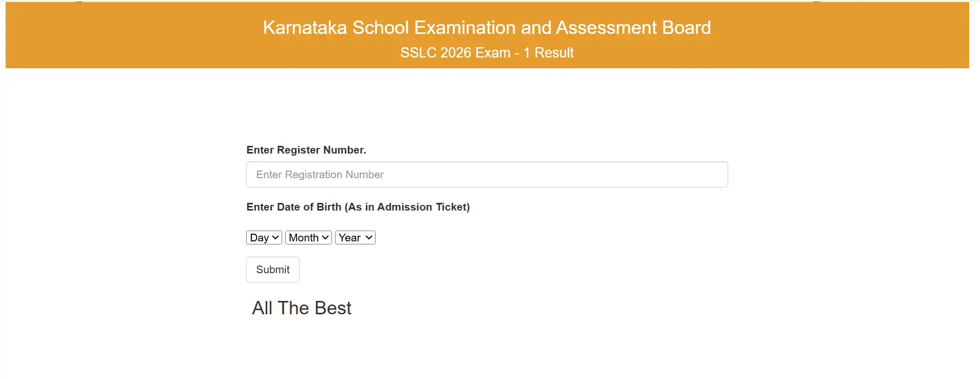Click the Month chevron arrow
980x379 pixels.
pos(325,237)
